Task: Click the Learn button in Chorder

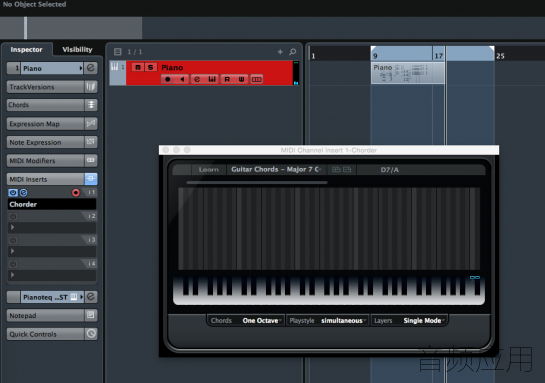Action: 209,170
